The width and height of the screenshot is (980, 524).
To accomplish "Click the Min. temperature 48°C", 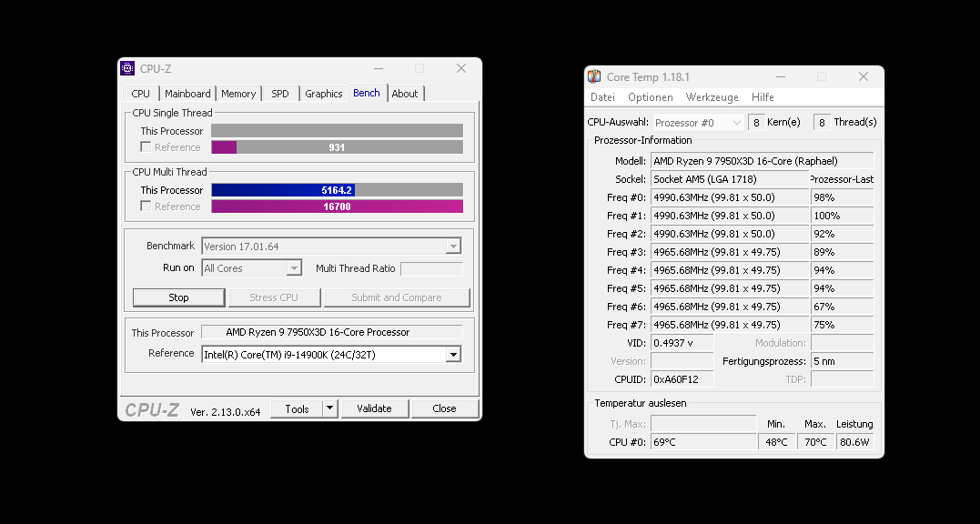I will coord(777,442).
